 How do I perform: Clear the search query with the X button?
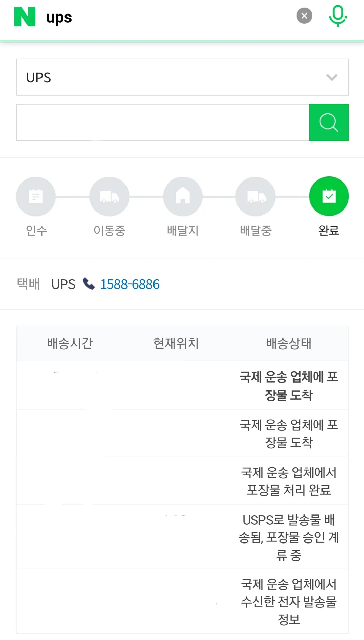click(x=304, y=15)
